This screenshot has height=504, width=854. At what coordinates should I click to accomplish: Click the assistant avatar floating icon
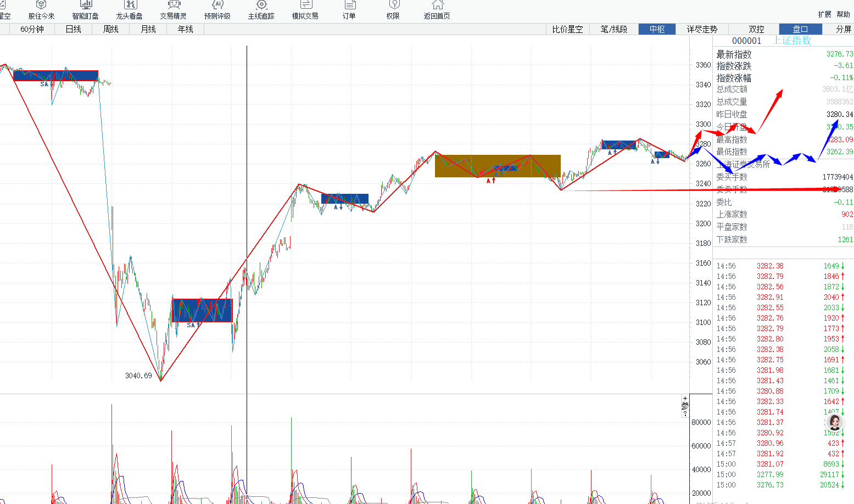pos(835,422)
